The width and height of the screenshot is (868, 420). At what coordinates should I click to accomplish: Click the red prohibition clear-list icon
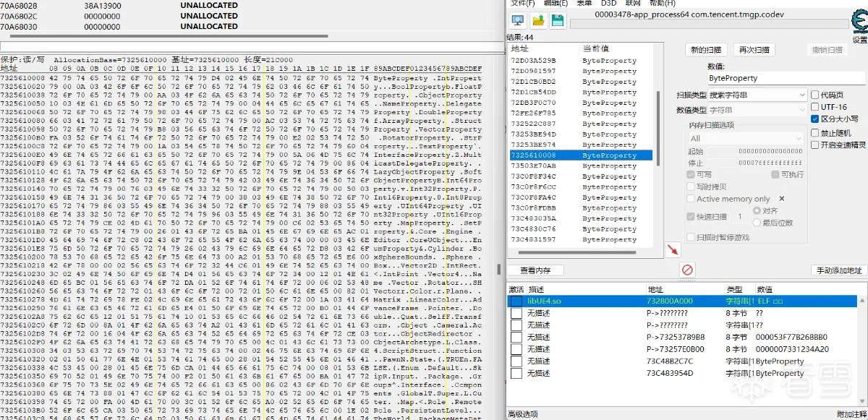pos(688,270)
